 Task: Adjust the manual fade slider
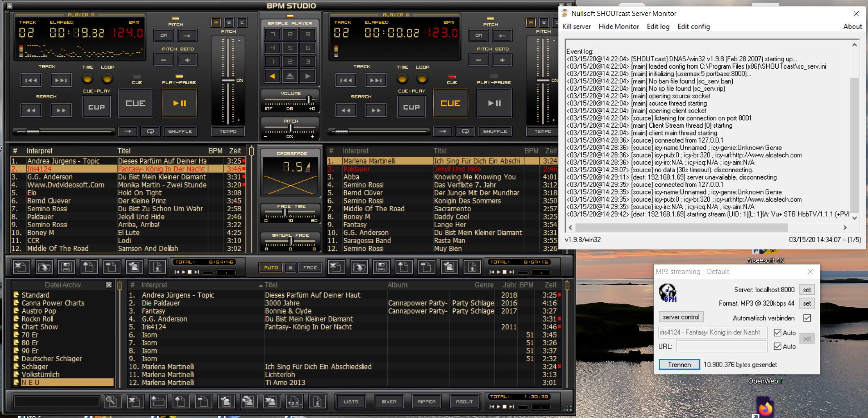(x=291, y=241)
